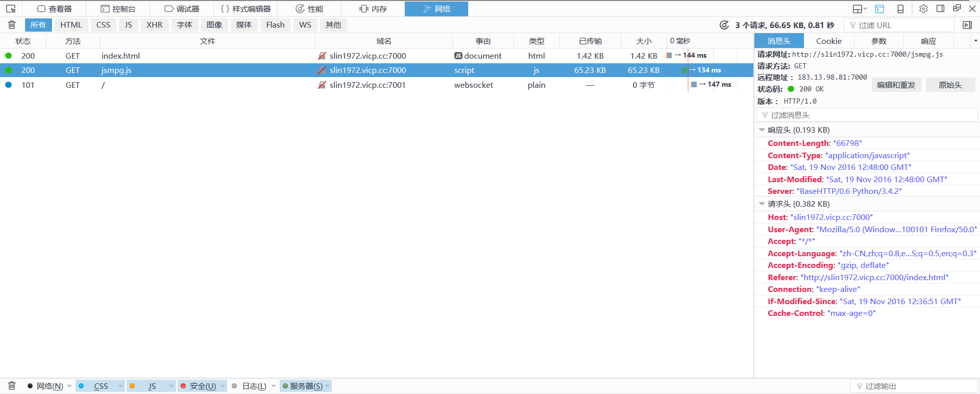Collapse the 响应头 response headers section
Screen dimensions: 980x394
(x=762, y=130)
